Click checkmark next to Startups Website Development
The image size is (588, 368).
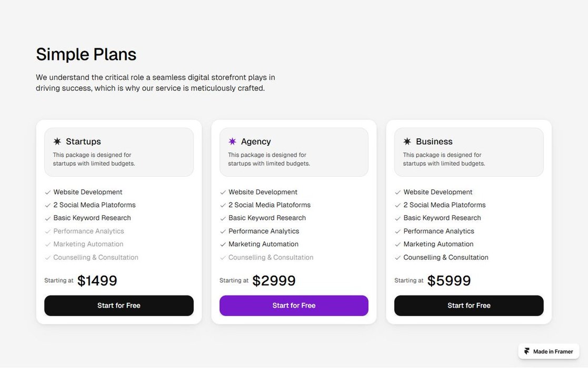click(x=48, y=192)
